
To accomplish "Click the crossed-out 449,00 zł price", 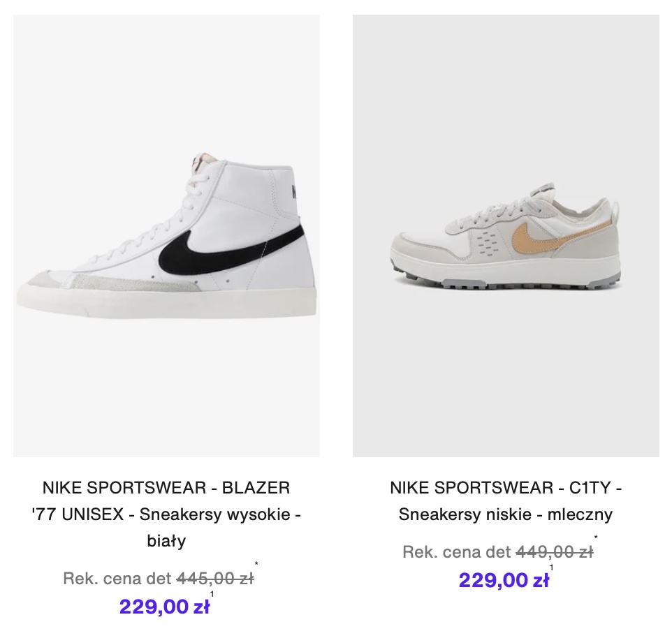I will [x=555, y=552].
